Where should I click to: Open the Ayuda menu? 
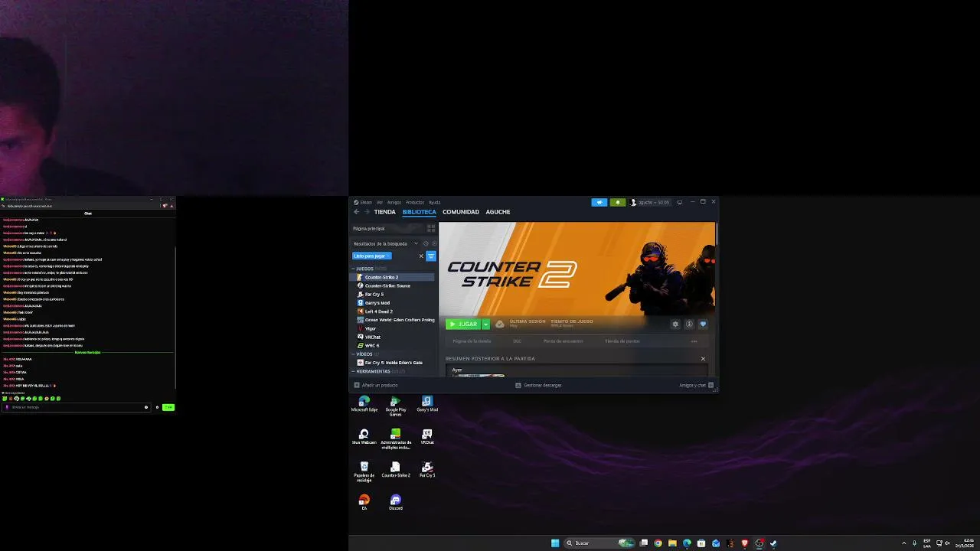pyautogui.click(x=434, y=202)
